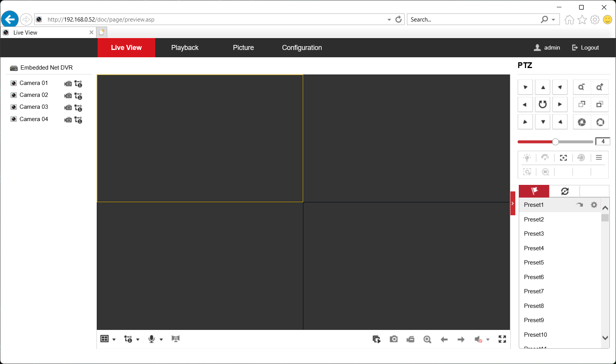
Task: Select Preset5 in the list
Action: [x=560, y=263]
